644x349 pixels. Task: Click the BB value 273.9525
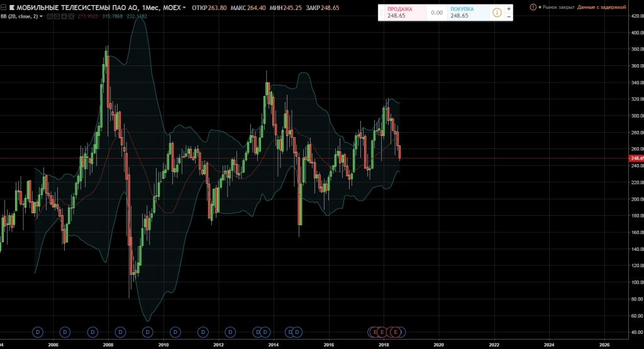pyautogui.click(x=88, y=16)
